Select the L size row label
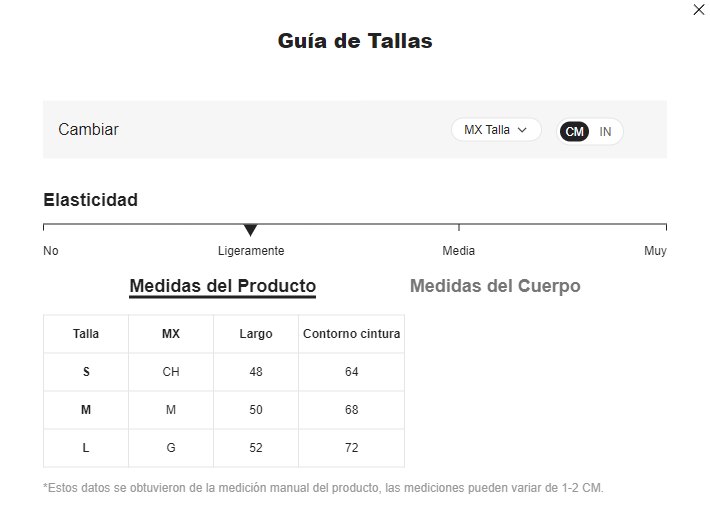 86,448
